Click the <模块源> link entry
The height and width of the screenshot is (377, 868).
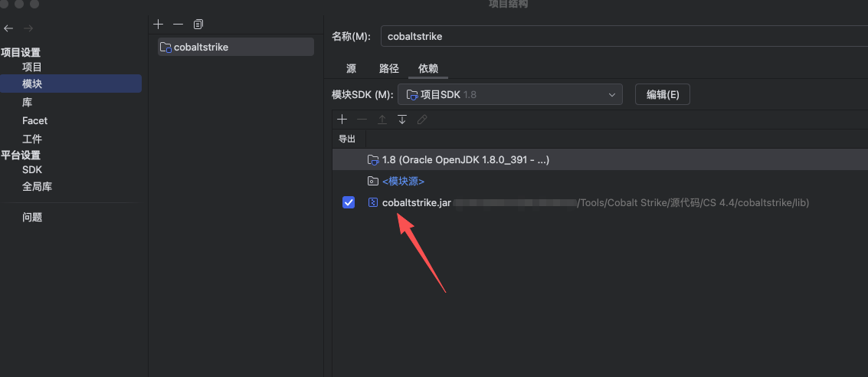403,182
